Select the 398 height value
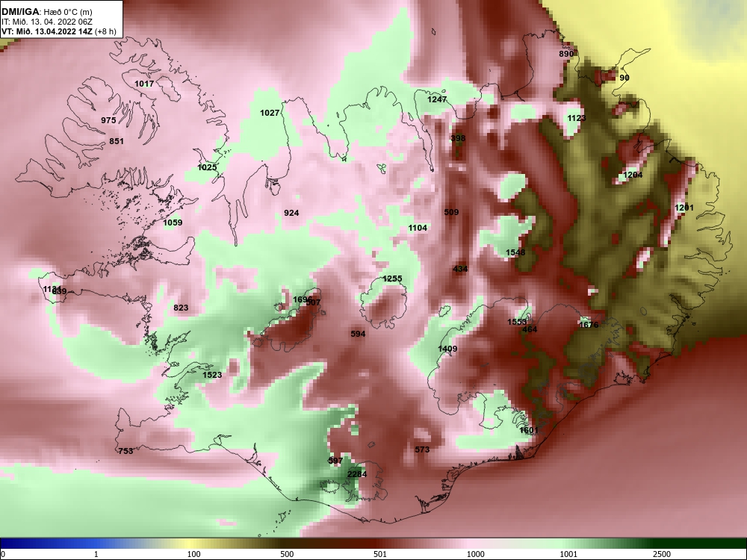747x560 pixels. point(458,139)
